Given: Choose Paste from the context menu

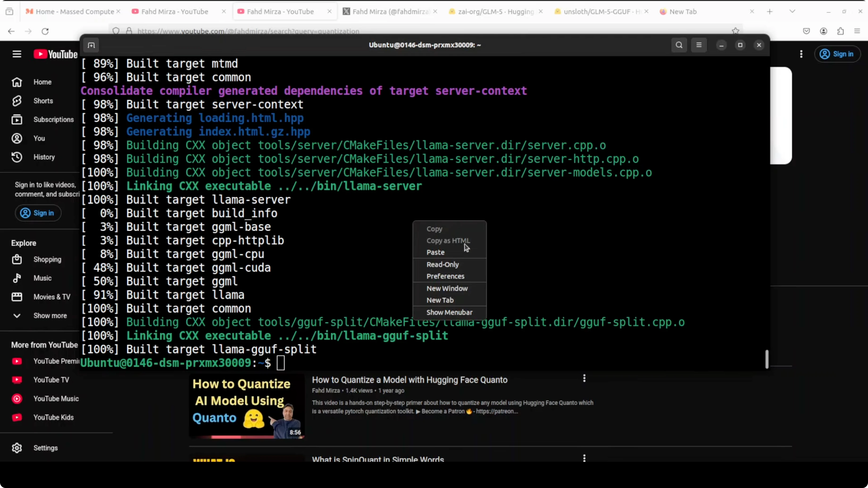Looking at the screenshot, I should (x=435, y=252).
